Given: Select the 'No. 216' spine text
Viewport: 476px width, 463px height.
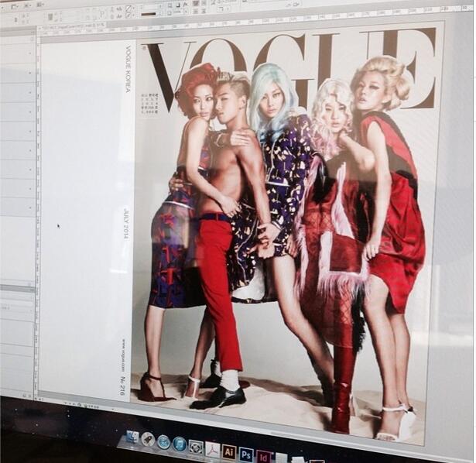Looking at the screenshot, I should [122, 386].
